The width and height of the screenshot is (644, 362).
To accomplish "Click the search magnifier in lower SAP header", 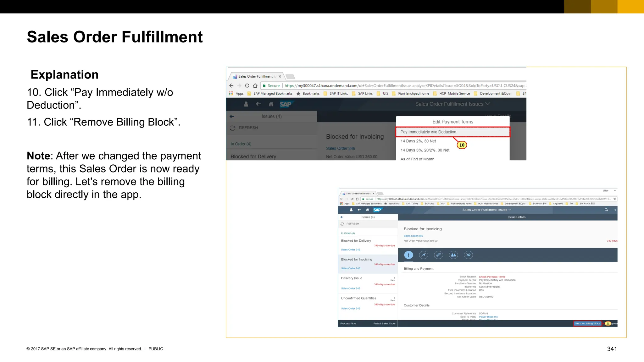I will point(606,210).
